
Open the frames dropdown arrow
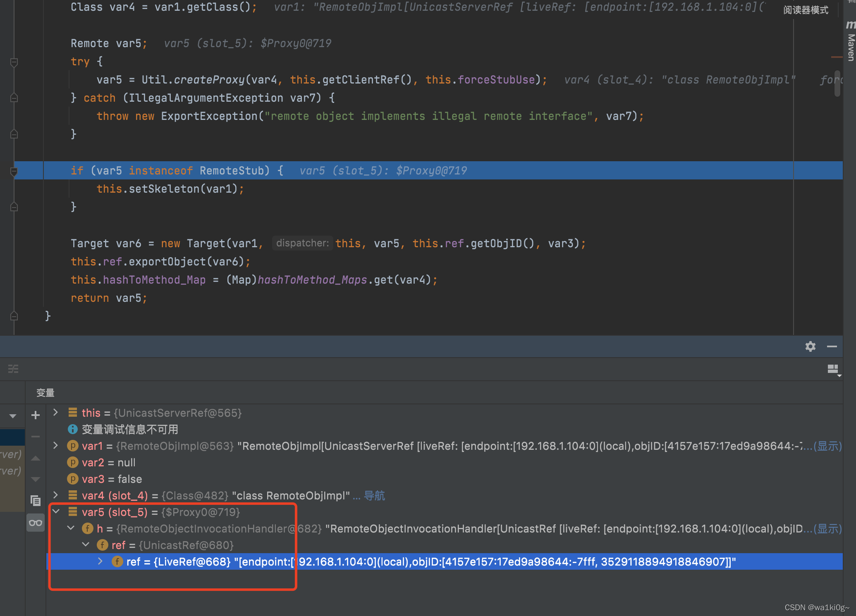coord(13,416)
